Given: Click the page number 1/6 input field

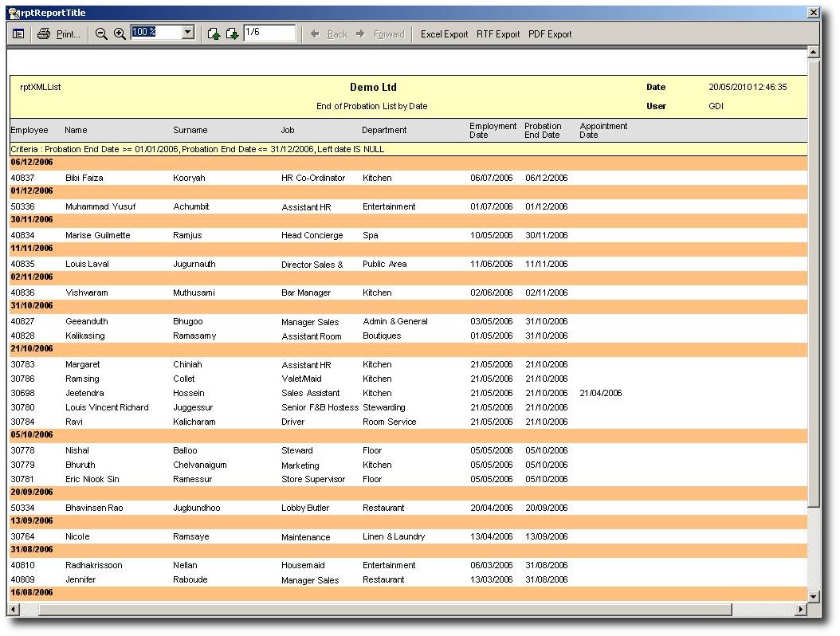Looking at the screenshot, I should point(269,33).
